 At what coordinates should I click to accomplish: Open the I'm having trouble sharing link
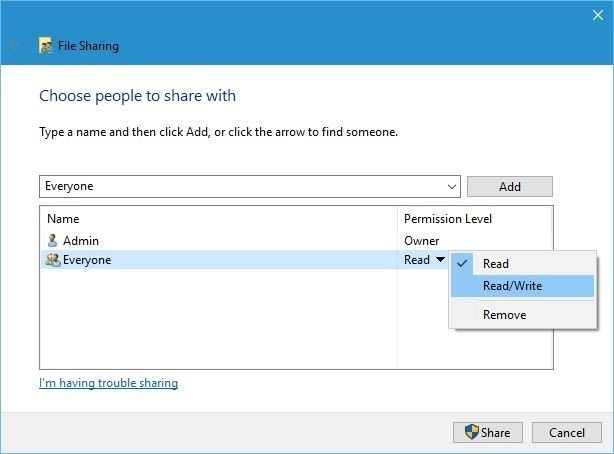108,383
